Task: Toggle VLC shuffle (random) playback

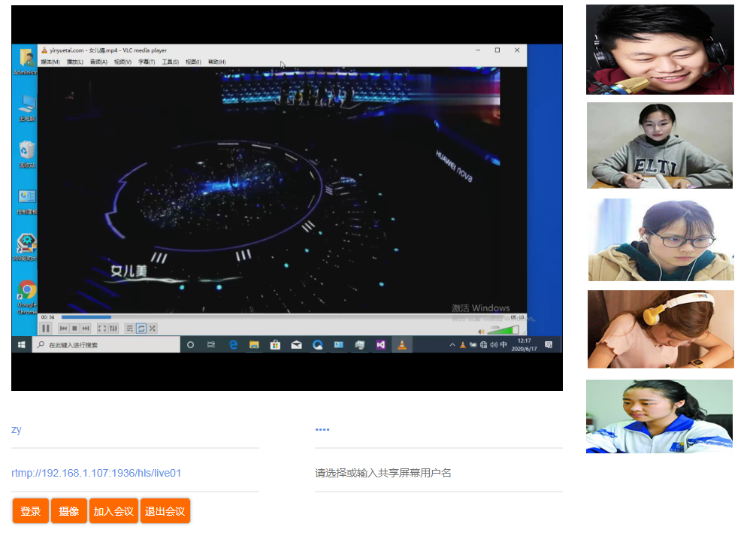Action: [x=152, y=329]
